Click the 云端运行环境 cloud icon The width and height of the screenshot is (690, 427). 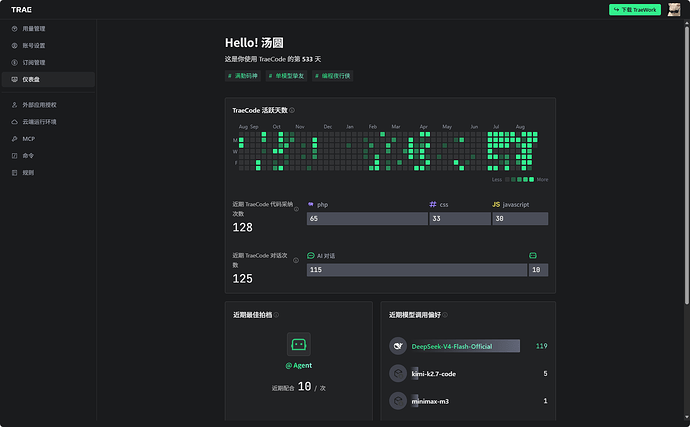click(x=15, y=122)
